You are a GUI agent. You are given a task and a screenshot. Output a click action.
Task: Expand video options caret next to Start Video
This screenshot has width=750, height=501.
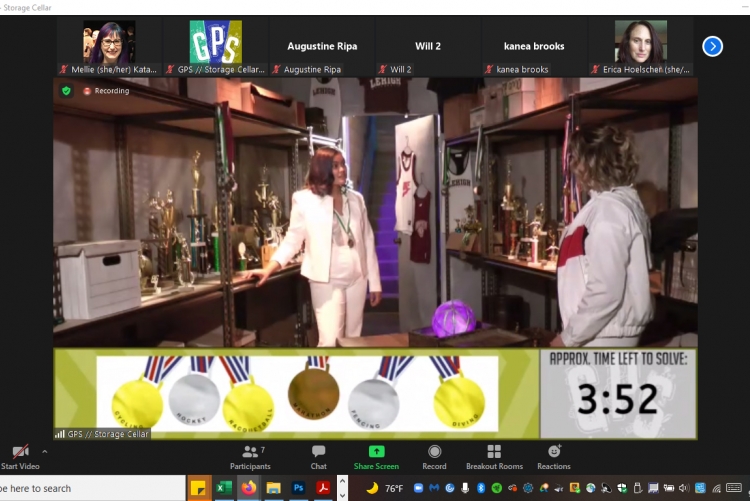pos(44,452)
